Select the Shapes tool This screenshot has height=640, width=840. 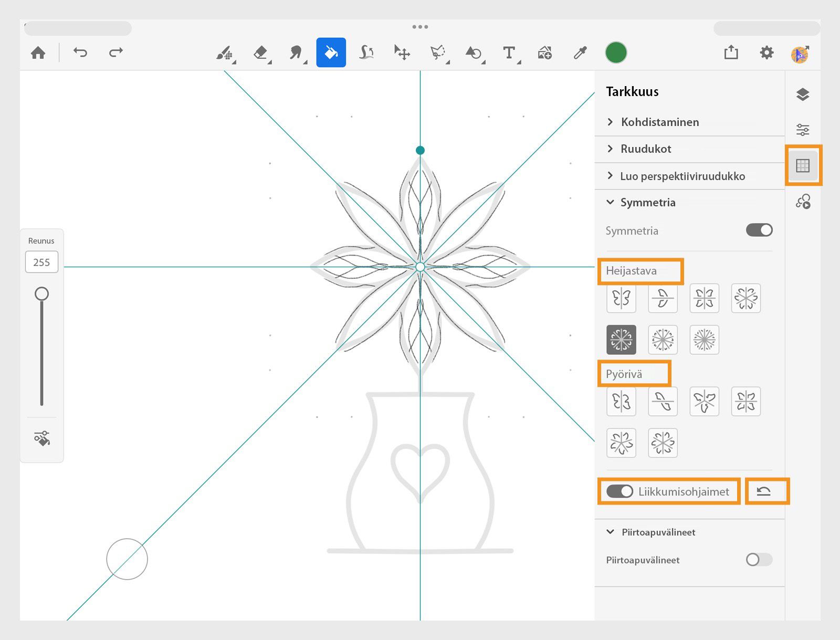click(474, 53)
